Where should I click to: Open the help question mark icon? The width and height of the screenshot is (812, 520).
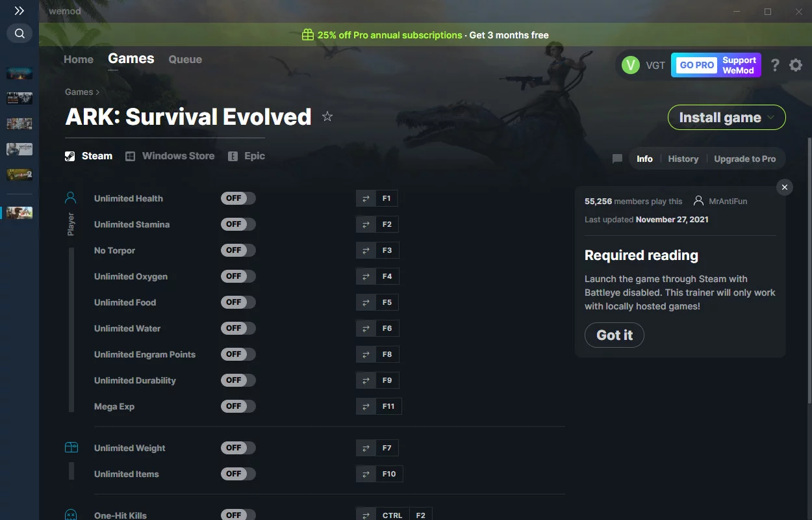tap(775, 65)
